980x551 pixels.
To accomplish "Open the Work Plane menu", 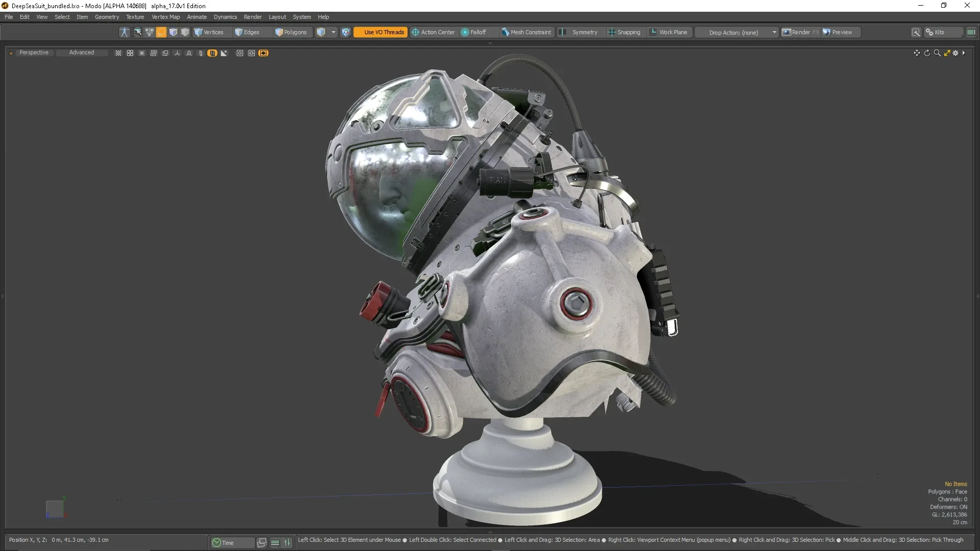I will pos(669,32).
